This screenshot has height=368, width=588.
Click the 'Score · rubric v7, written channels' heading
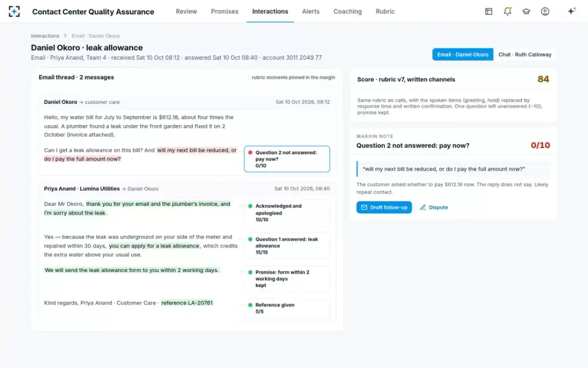406,79
